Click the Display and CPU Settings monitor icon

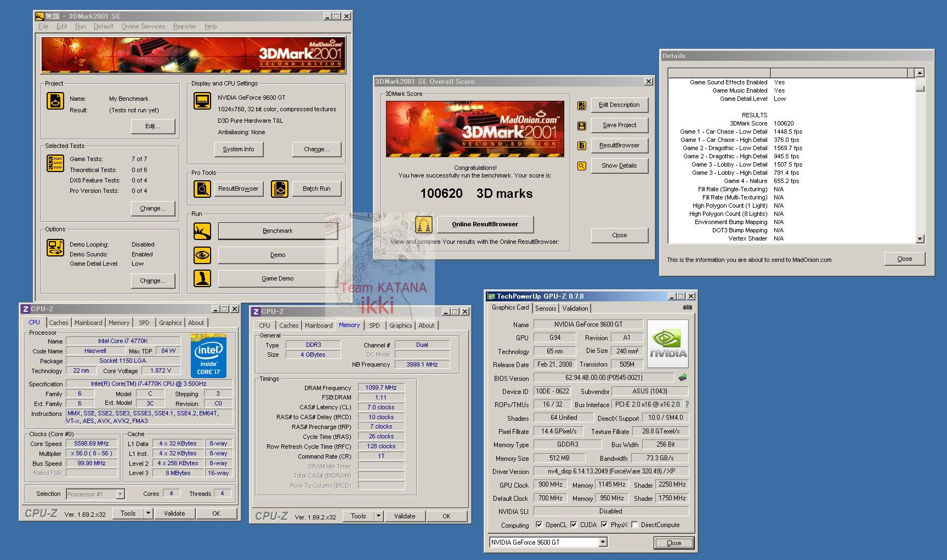pyautogui.click(x=202, y=101)
